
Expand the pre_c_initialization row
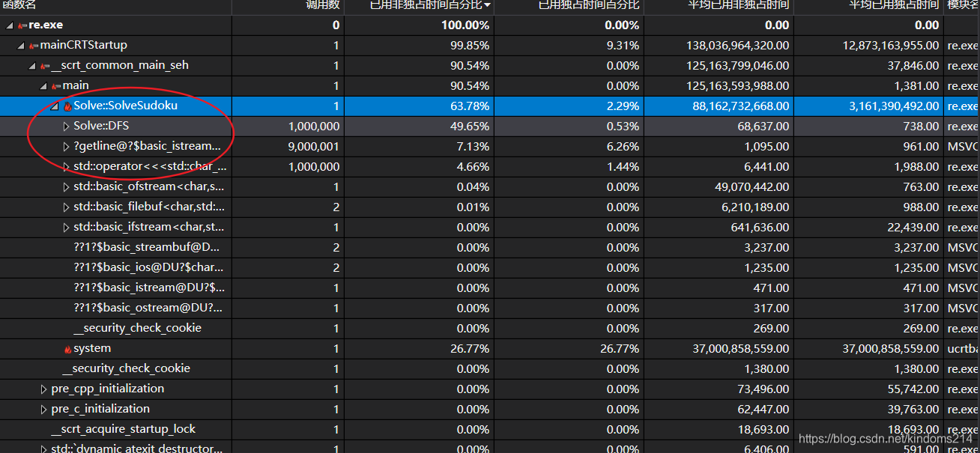pyautogui.click(x=43, y=410)
